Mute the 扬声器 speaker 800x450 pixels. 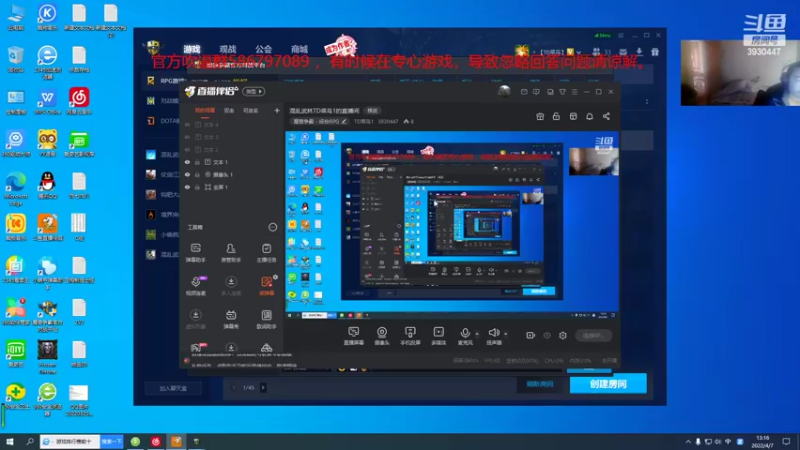pos(493,336)
